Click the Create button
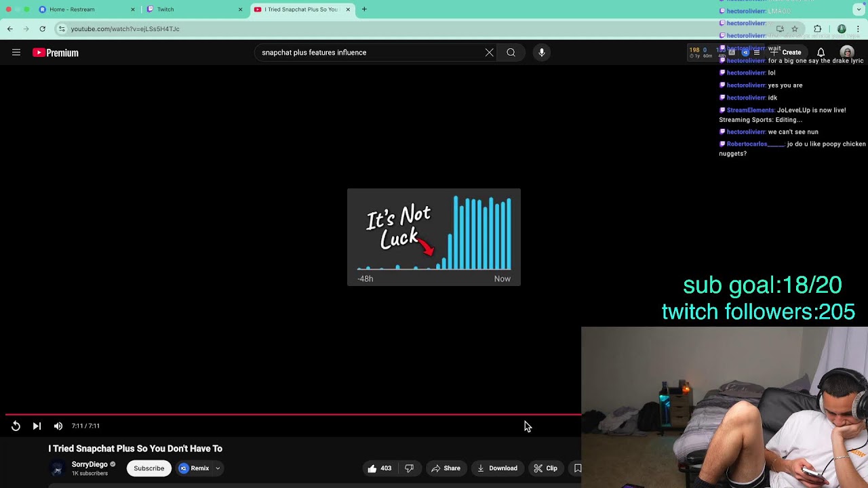Screen dimensions: 868x488 tap(785, 52)
